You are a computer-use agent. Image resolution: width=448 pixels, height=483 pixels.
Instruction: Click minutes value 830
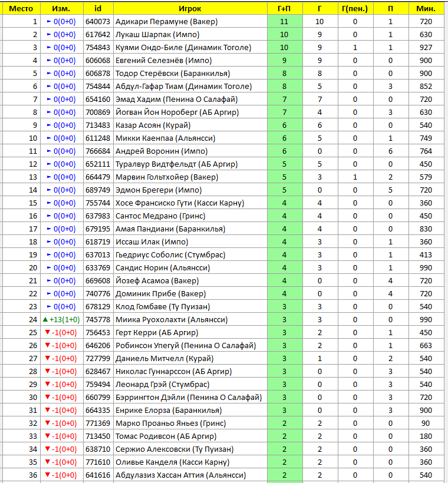tap(426, 229)
